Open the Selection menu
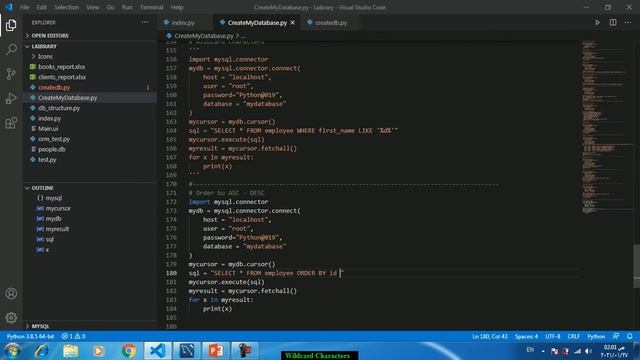The width and height of the screenshot is (640, 360). (66, 7)
